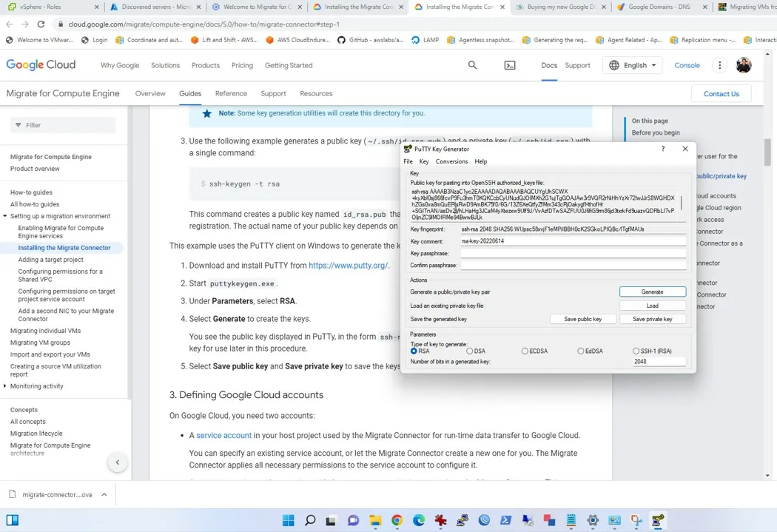Open PuTTYgen Key menu

(x=424, y=161)
